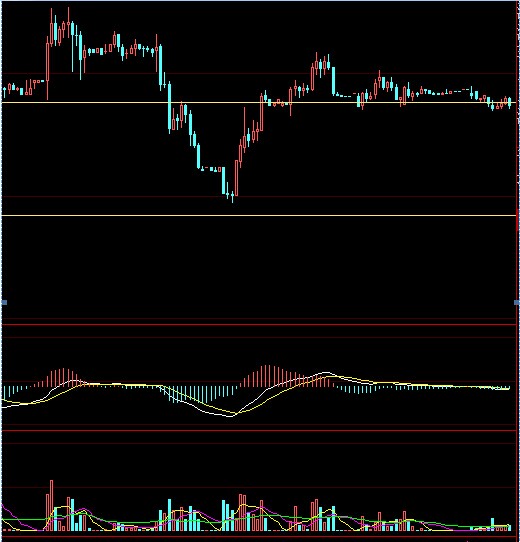
Task: Select the blue handle on the left edge
Action: click(x=4, y=303)
